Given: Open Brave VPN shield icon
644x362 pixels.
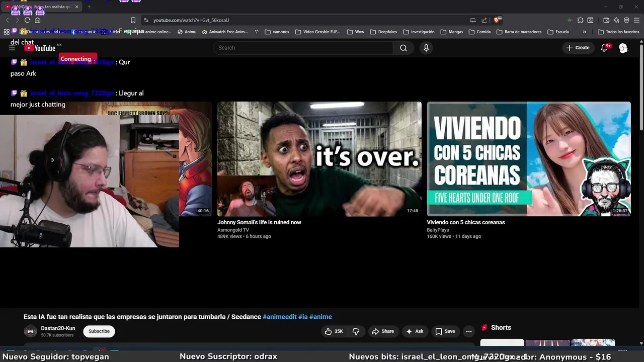Looking at the screenshot, I should tap(626, 20).
